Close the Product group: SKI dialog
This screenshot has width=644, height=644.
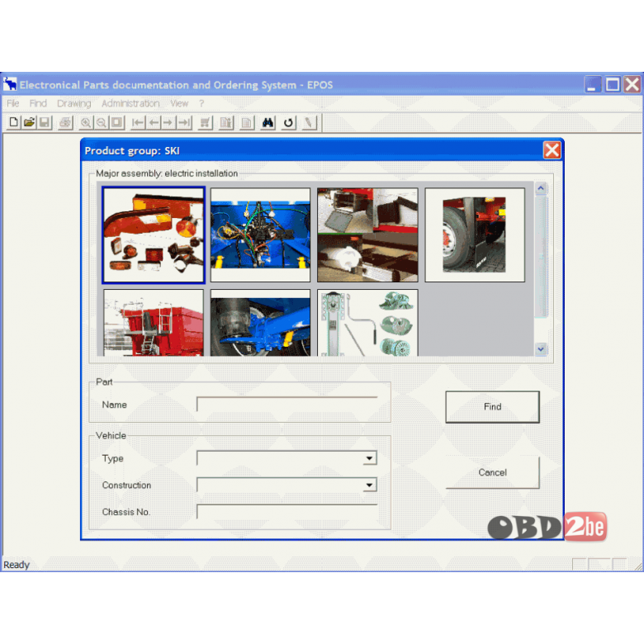552,150
